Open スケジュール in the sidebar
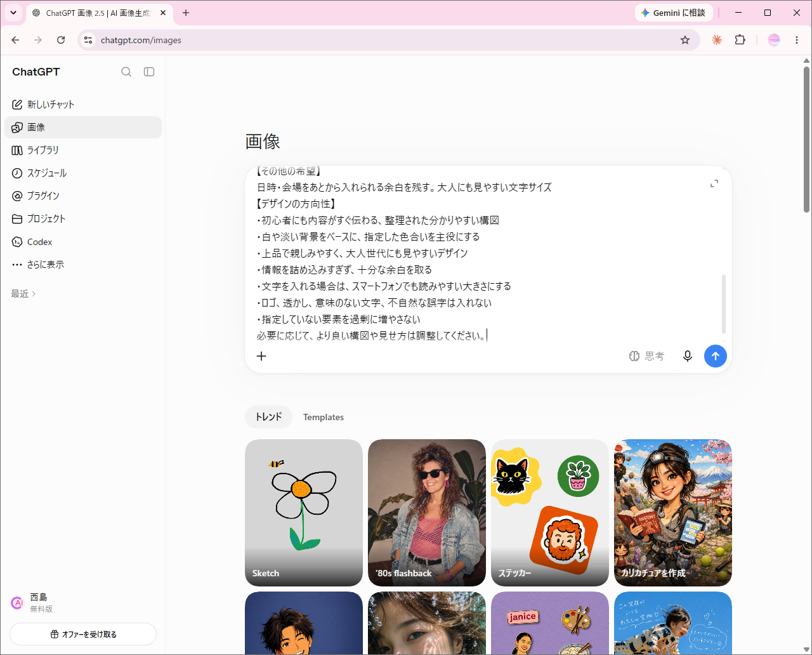This screenshot has height=655, width=812. point(83,173)
